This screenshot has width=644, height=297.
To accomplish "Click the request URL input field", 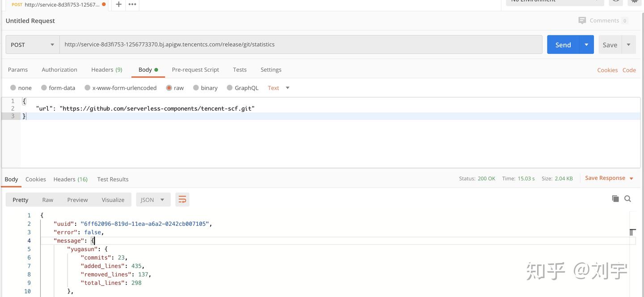I will (301, 45).
